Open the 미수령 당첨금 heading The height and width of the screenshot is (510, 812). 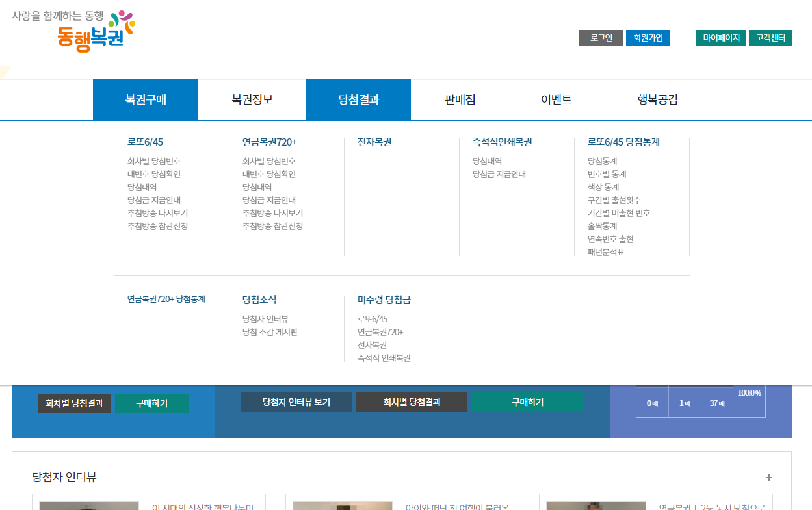click(384, 300)
